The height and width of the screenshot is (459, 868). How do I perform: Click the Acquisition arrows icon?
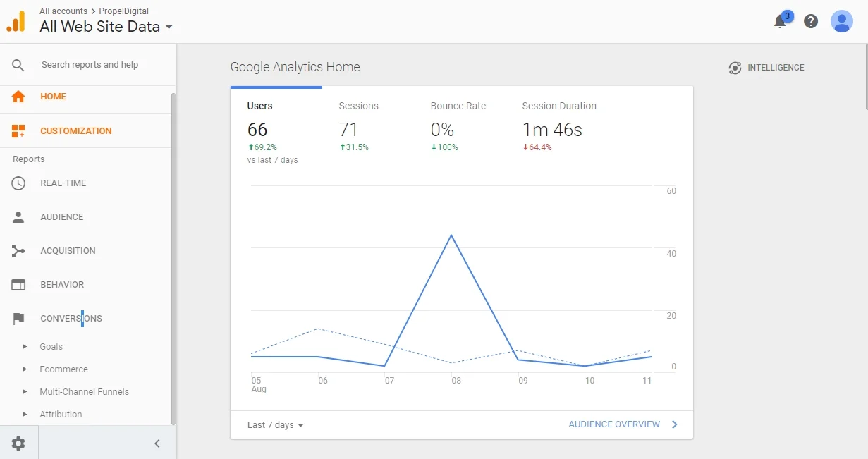pyautogui.click(x=18, y=251)
